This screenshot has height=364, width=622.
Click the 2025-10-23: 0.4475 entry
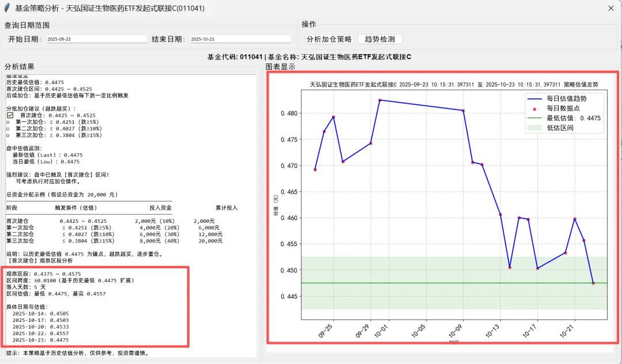tap(40, 340)
